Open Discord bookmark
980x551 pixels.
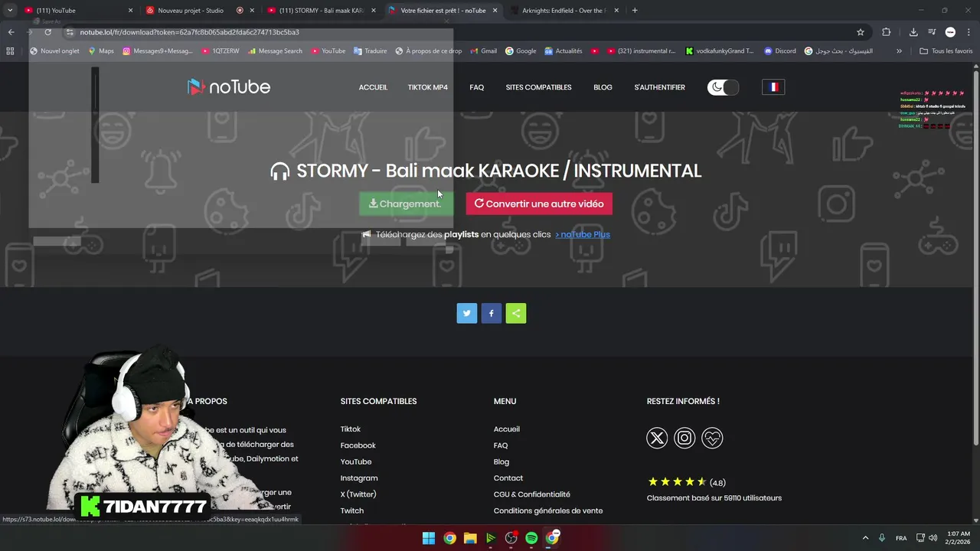click(779, 51)
